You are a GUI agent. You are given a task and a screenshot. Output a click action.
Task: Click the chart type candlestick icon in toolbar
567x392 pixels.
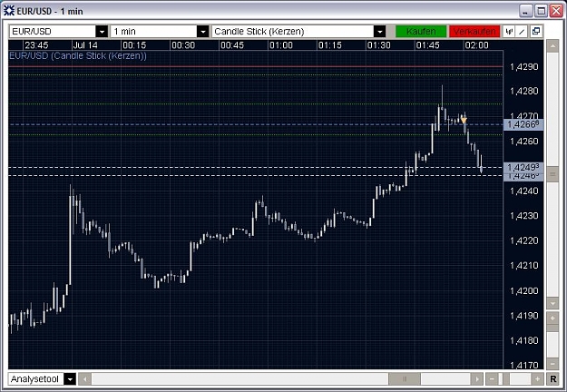[x=509, y=32]
